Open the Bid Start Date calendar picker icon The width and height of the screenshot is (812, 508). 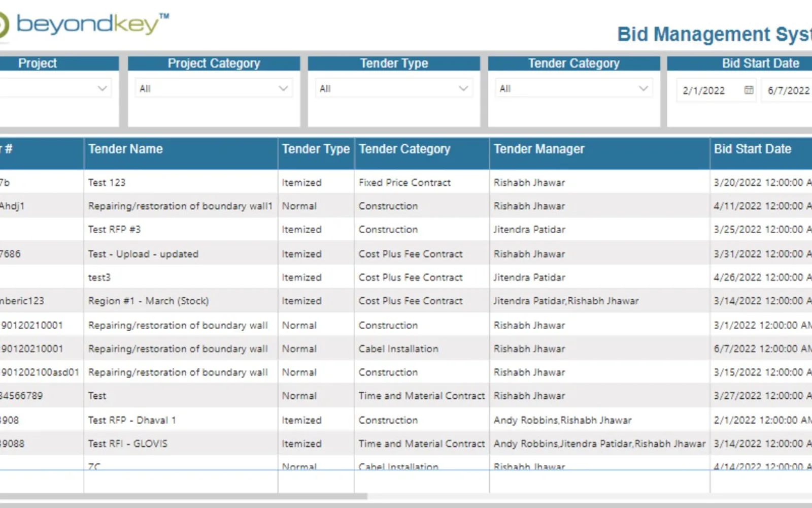749,90
